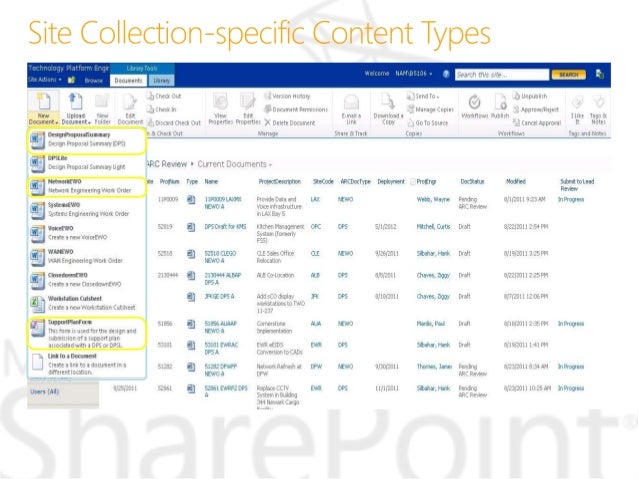Screen dimensions: 638x479
Task: Open the Send To dropdown
Action: click(x=423, y=96)
